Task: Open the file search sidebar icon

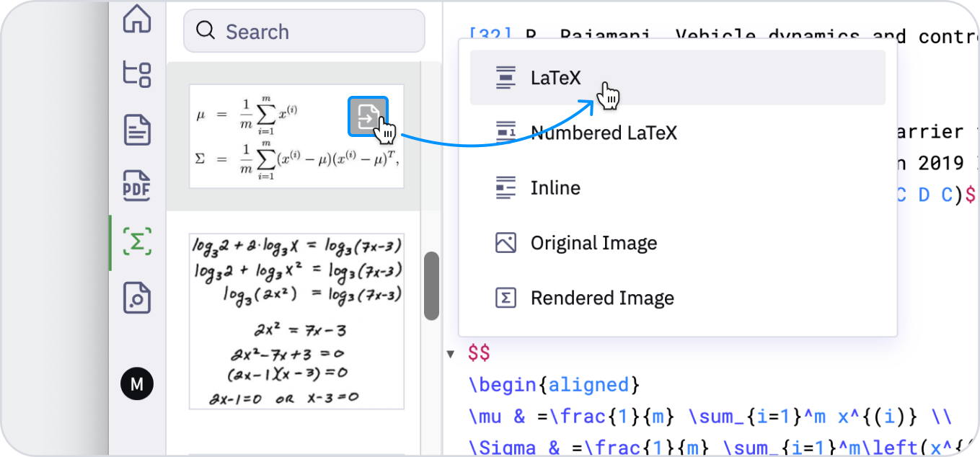Action: 137,298
